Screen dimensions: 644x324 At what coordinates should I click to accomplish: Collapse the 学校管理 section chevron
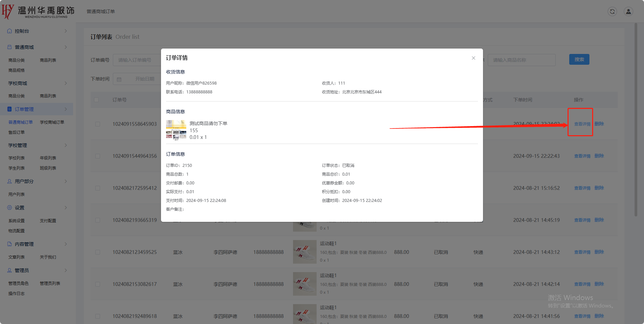[66, 145]
